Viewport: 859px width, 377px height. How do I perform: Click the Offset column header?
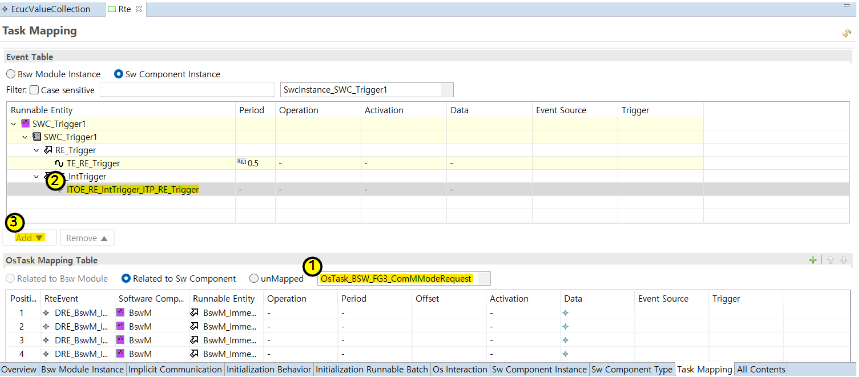coord(449,299)
